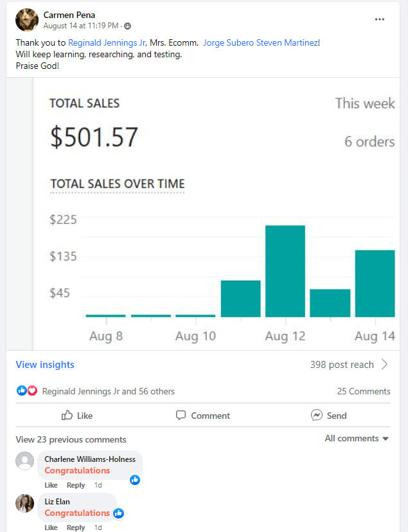Open the post reactions like-and-heart icons
This screenshot has width=408, height=532.
tap(27, 390)
